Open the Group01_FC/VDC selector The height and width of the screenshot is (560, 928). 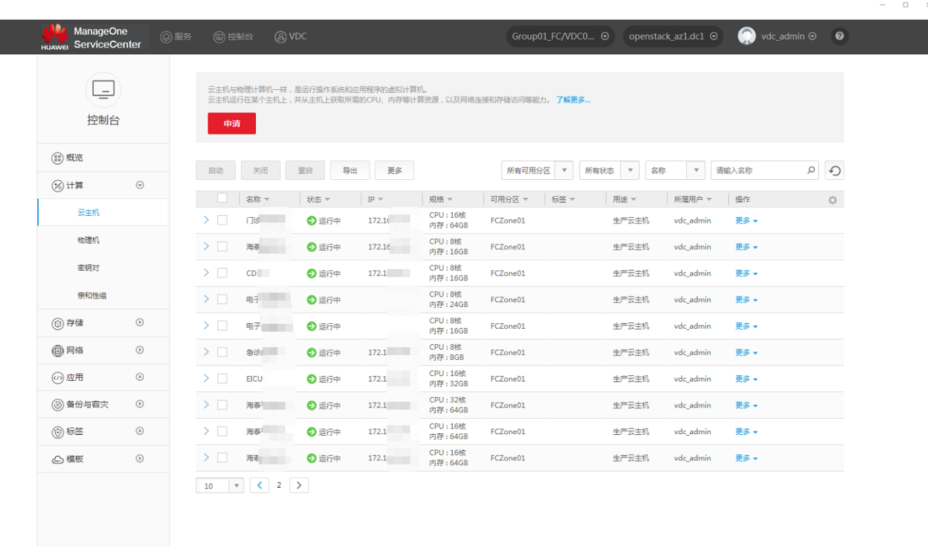560,37
